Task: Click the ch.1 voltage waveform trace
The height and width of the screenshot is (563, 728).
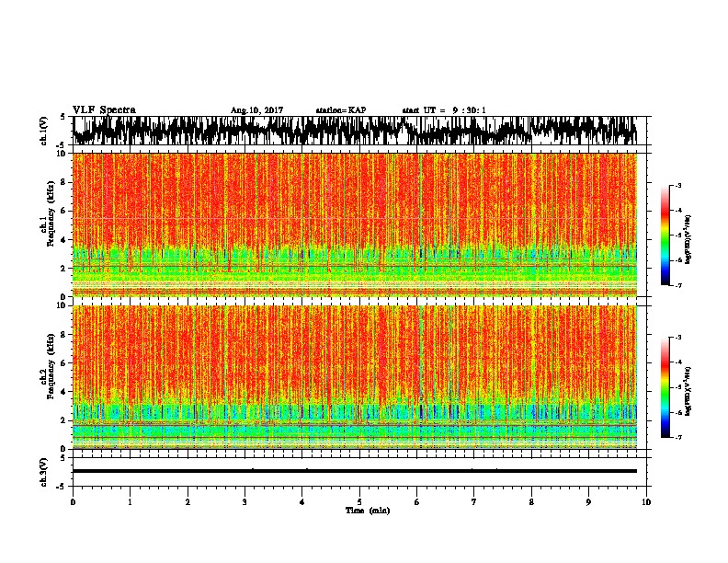Action: [355, 131]
